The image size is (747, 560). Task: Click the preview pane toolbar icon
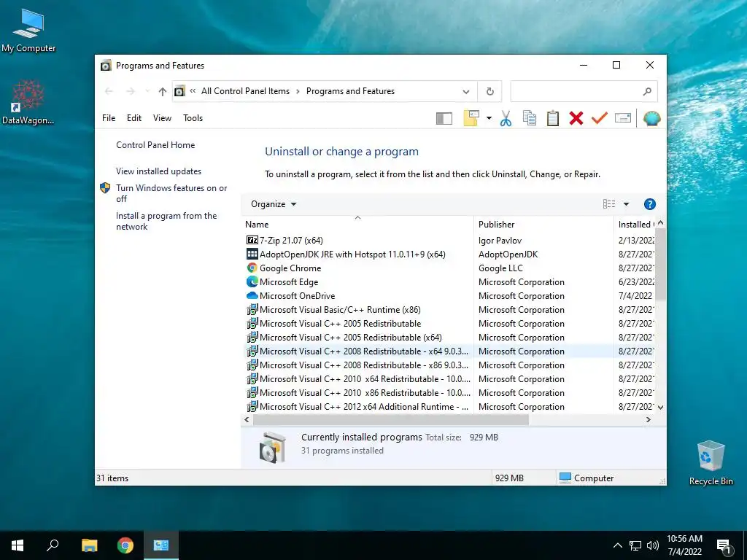444,118
